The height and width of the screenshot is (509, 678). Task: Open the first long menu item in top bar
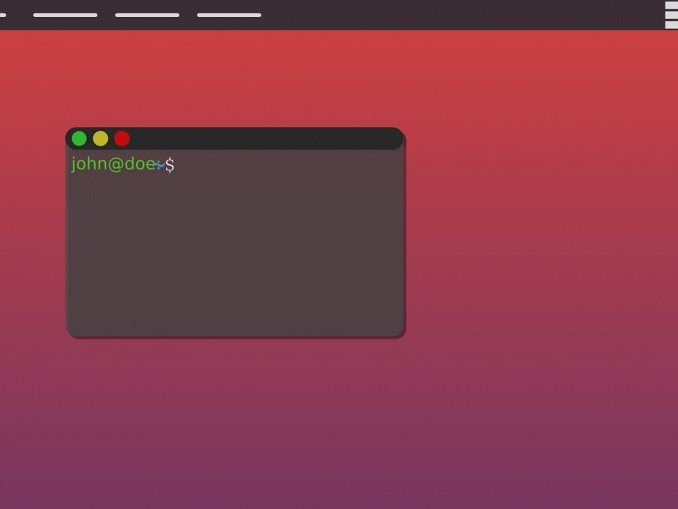[x=65, y=15]
